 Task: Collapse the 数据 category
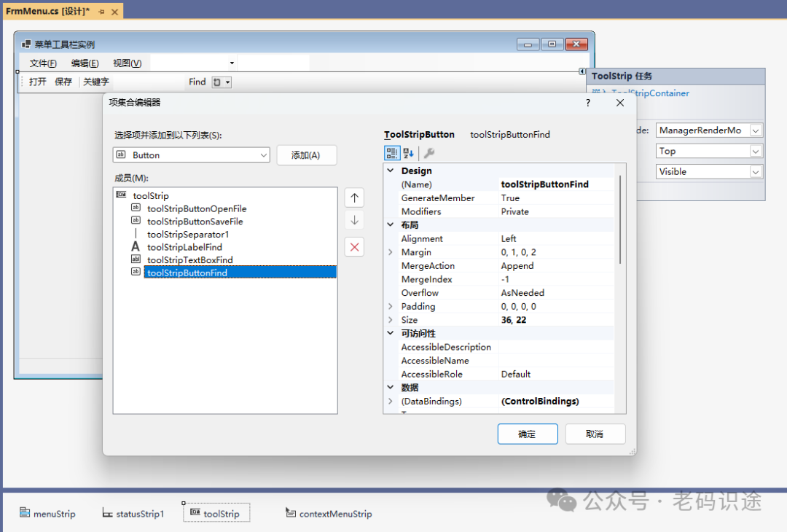390,388
